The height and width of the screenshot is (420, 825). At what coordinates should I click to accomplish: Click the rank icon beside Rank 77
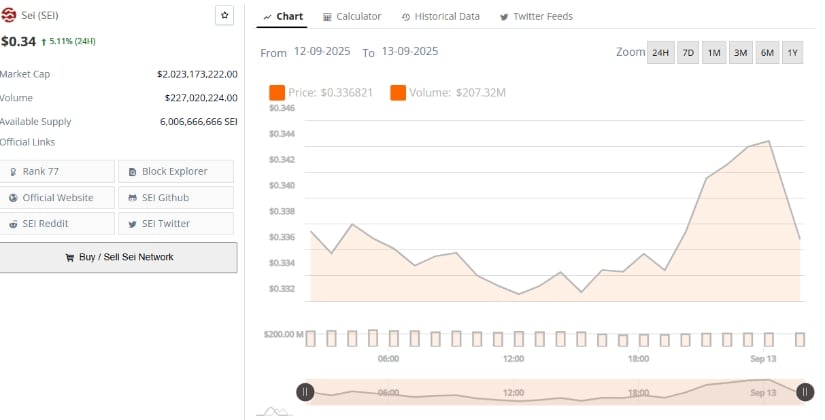(13, 172)
